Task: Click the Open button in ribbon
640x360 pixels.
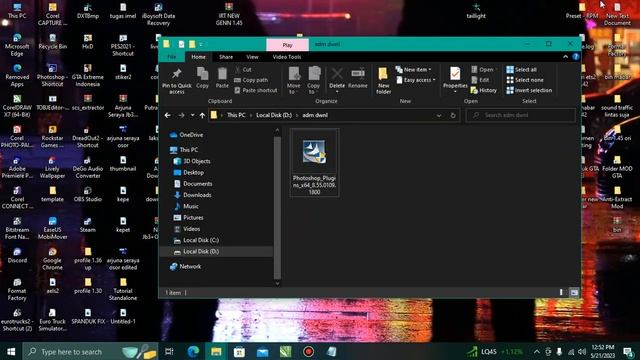Action: pyautogui.click(x=482, y=70)
